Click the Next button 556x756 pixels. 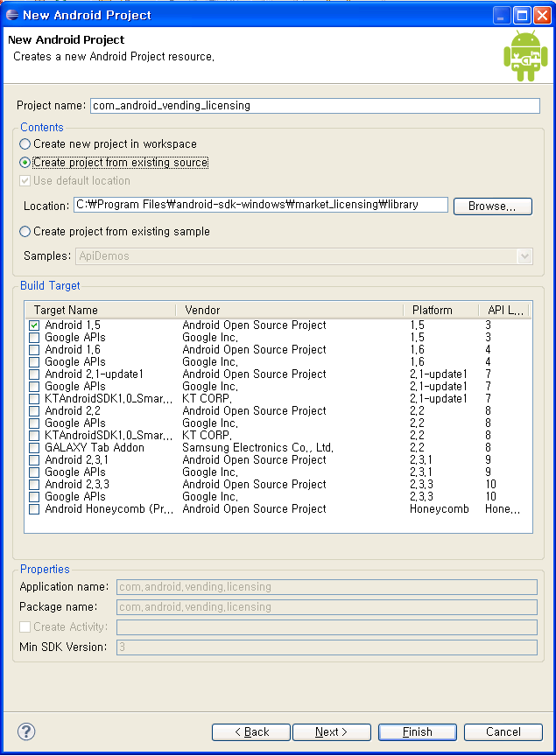click(332, 731)
